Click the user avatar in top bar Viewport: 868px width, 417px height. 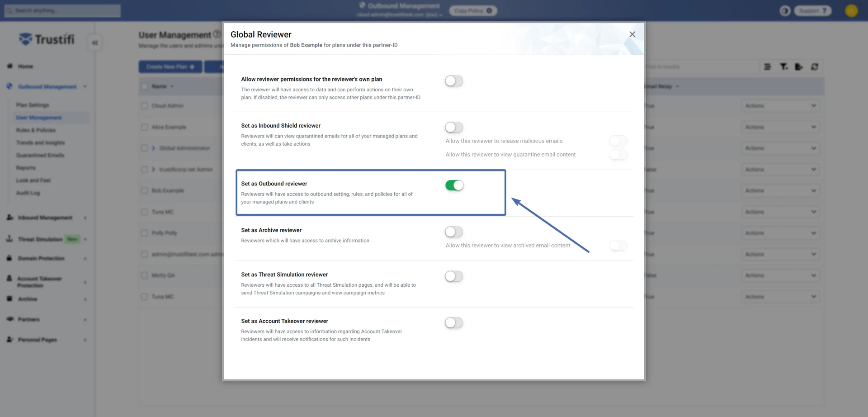pos(851,11)
